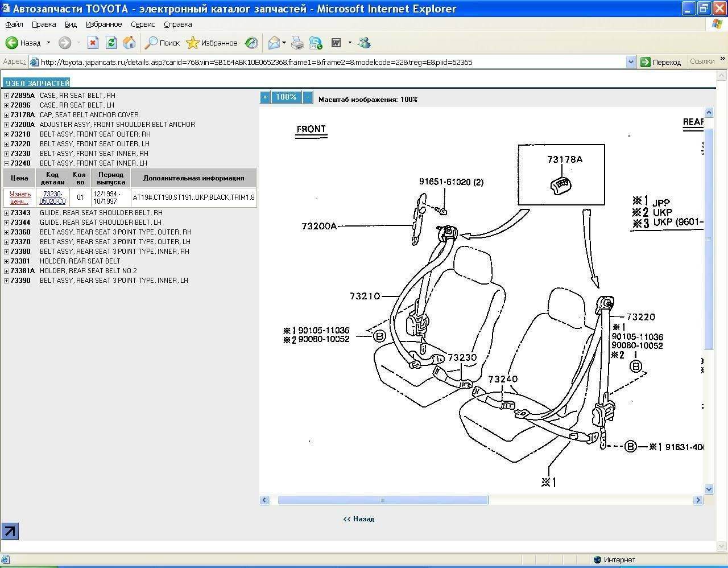Click the Print icon in toolbar
The height and width of the screenshot is (568, 728).
pyautogui.click(x=297, y=43)
